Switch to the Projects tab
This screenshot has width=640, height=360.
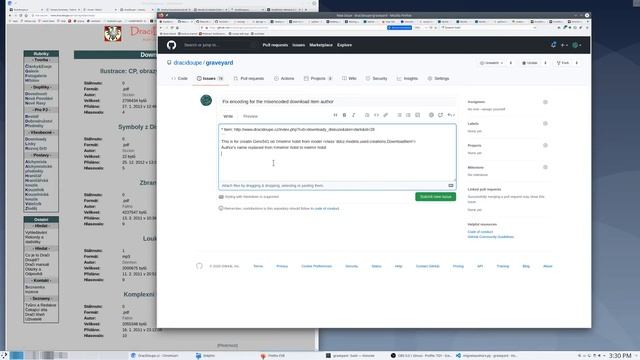coord(318,78)
